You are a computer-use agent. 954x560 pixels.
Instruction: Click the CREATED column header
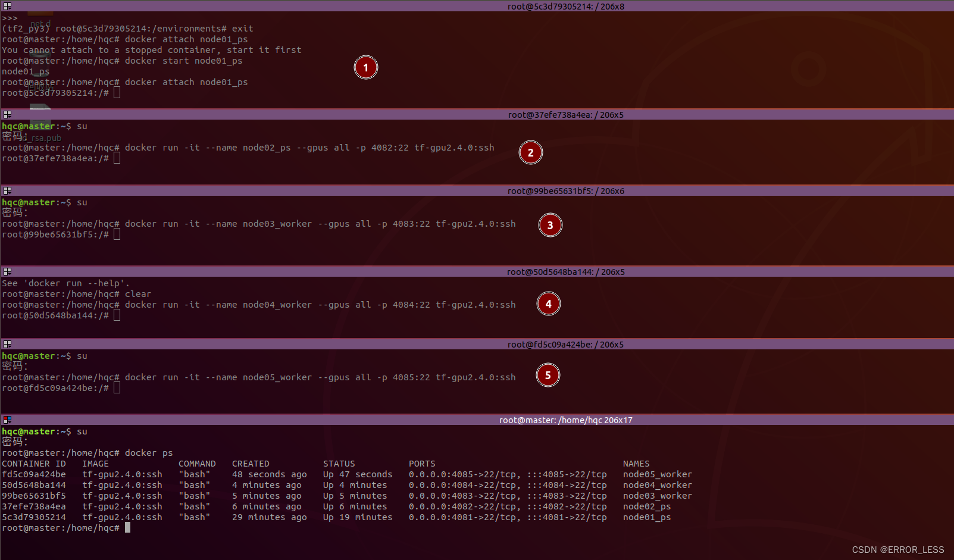[251, 464]
